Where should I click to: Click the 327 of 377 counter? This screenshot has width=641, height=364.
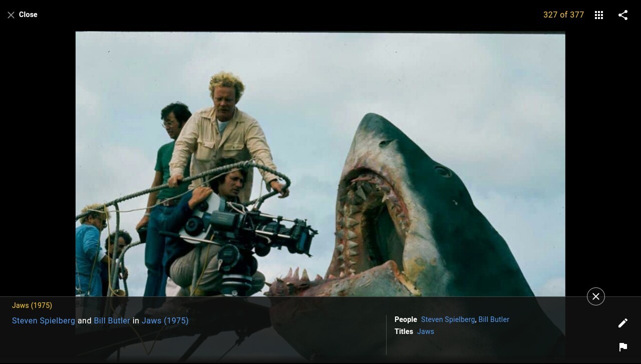point(564,15)
